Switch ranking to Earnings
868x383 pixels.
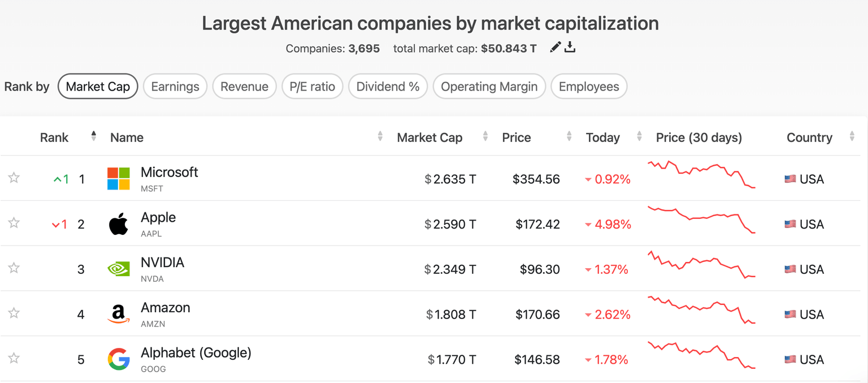(175, 86)
